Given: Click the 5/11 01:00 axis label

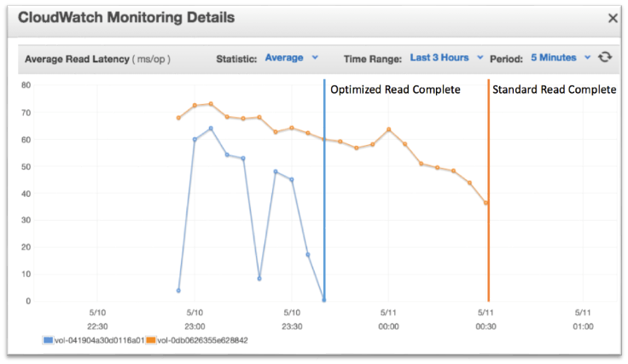Looking at the screenshot, I should coord(583,320).
